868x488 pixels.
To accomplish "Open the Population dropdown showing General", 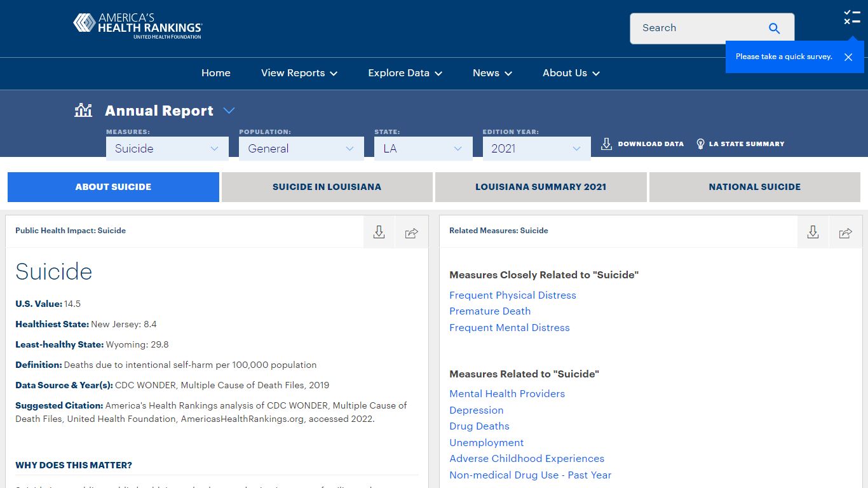I will pyautogui.click(x=301, y=149).
